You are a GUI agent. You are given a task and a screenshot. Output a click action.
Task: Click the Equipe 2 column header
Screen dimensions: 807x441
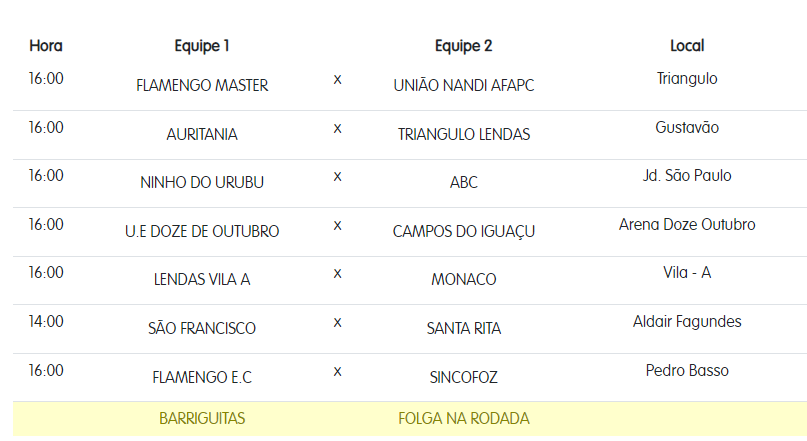coord(463,46)
